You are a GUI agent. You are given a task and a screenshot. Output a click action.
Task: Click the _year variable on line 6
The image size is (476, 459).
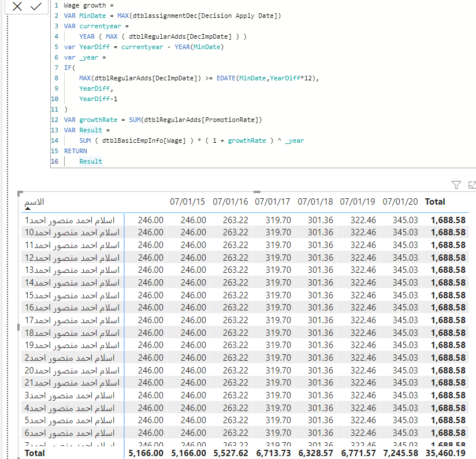[x=88, y=57]
